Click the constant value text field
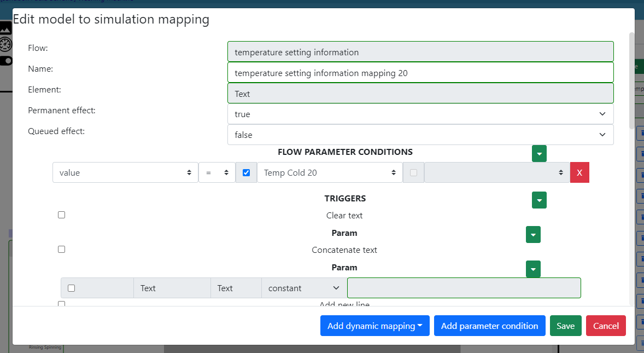The height and width of the screenshot is (353, 644). pyautogui.click(x=464, y=288)
